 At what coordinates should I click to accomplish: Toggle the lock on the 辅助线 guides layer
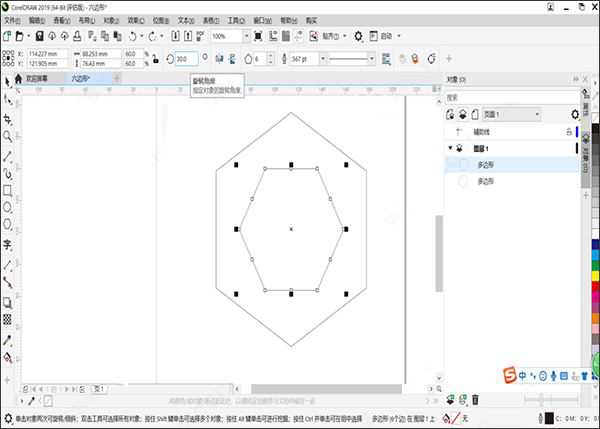coord(569,132)
